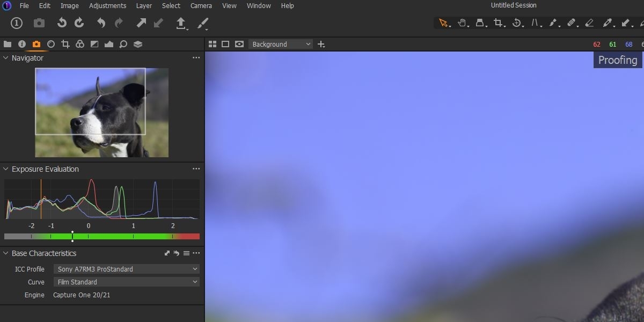Reset Base Characteristics with undo arrow

point(176,253)
